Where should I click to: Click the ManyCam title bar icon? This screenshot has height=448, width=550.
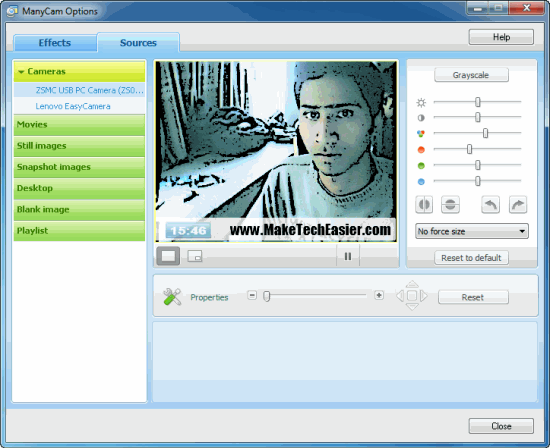[x=13, y=11]
